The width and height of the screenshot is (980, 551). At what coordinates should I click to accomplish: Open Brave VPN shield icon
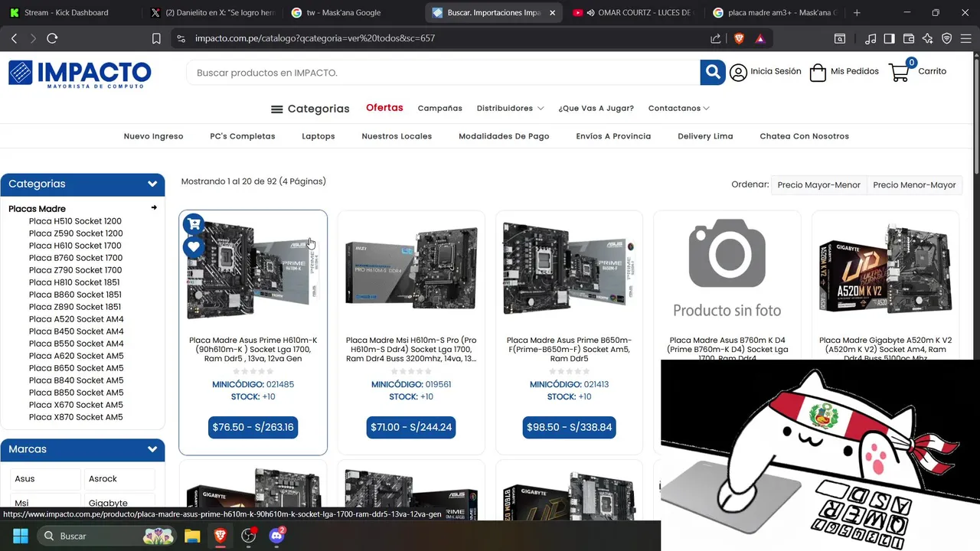(947, 38)
